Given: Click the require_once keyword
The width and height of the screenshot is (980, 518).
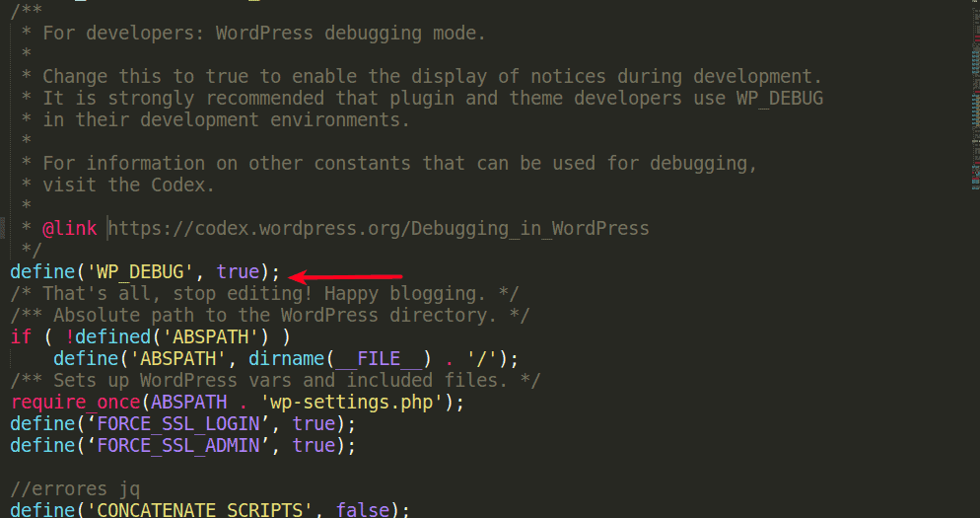Looking at the screenshot, I should point(74,402).
